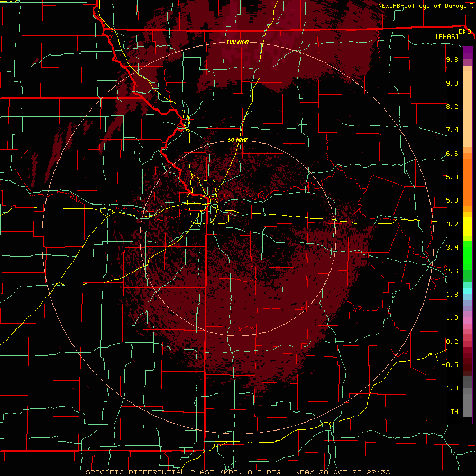Click the 50 NMI range ring label

pos(237,140)
